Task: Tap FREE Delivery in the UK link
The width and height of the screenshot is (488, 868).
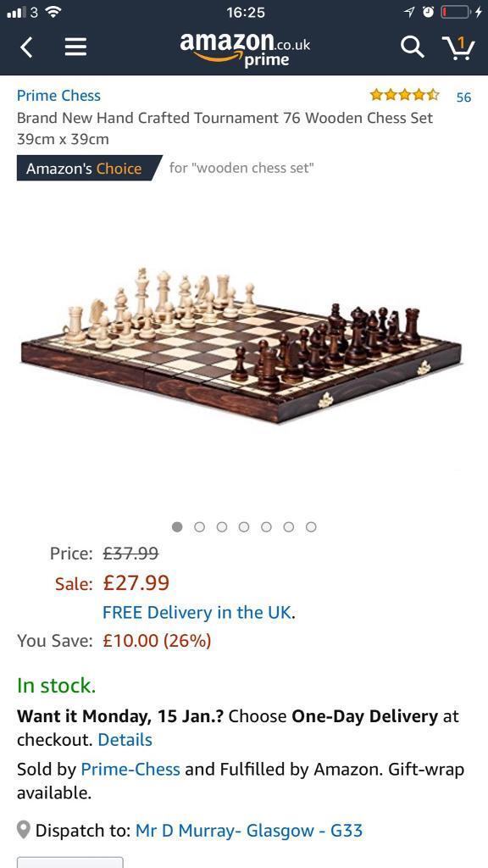Action: click(197, 613)
